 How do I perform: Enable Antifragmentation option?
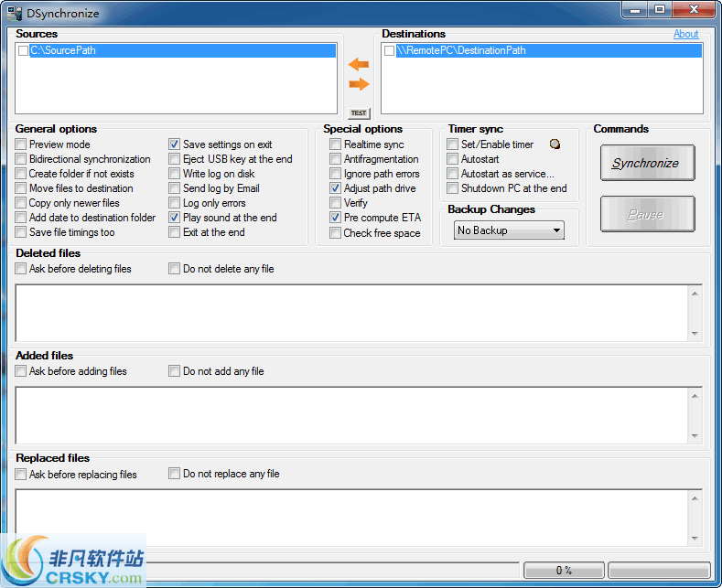[x=335, y=159]
